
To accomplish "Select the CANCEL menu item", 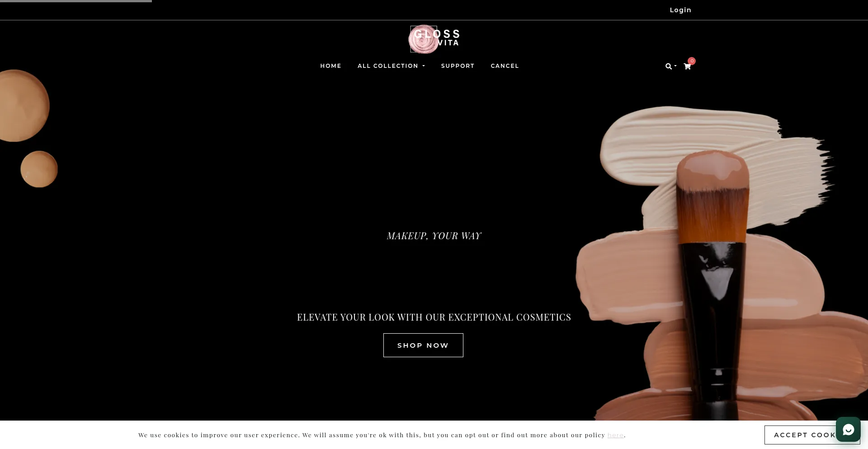I will (505, 66).
